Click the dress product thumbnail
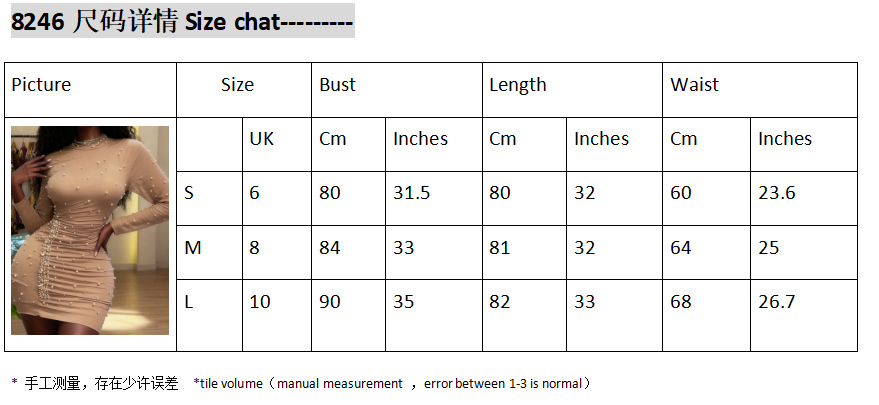 [x=90, y=230]
